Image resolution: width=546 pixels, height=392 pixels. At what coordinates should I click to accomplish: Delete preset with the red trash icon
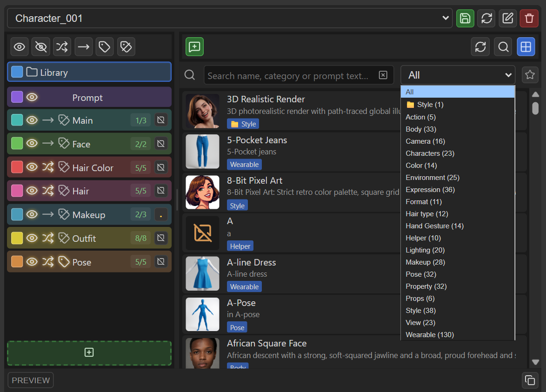click(529, 18)
